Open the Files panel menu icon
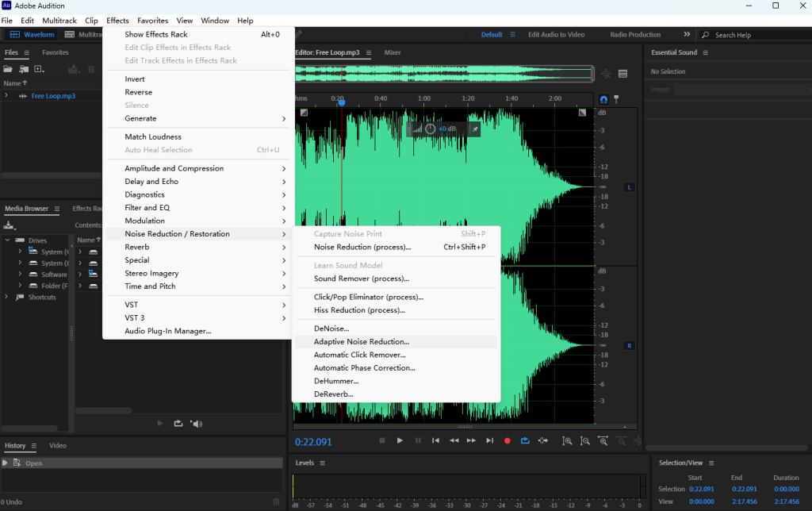 coord(27,52)
